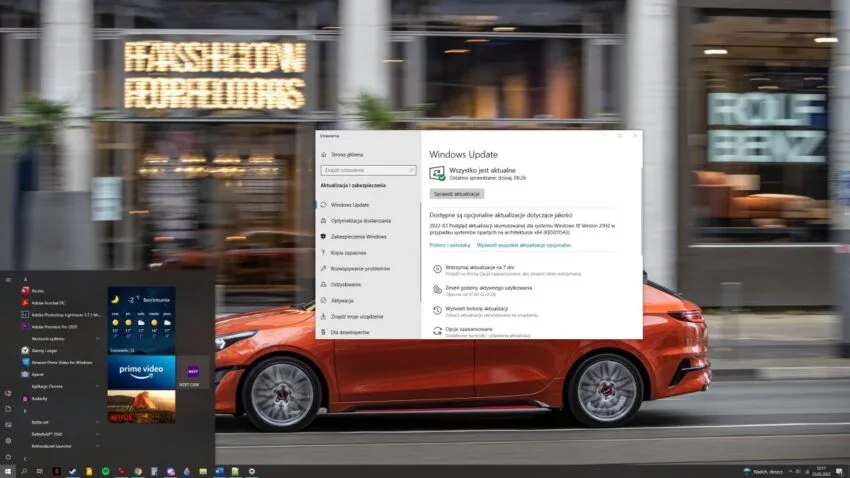The image size is (850, 478).
Task: Click the user account icon in Start rail
Action: (x=8, y=393)
